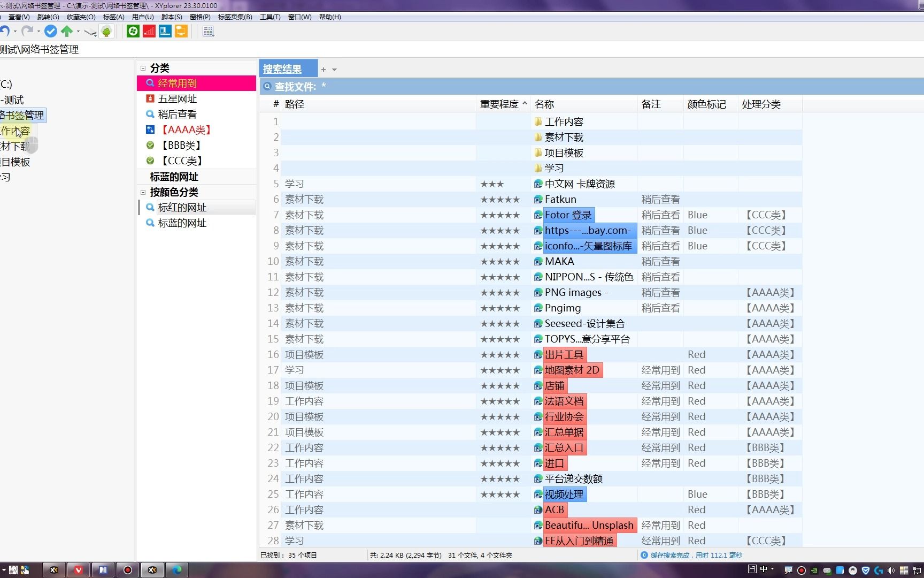Collapse the 分类 category group
This screenshot has width=924, height=578.
point(143,68)
